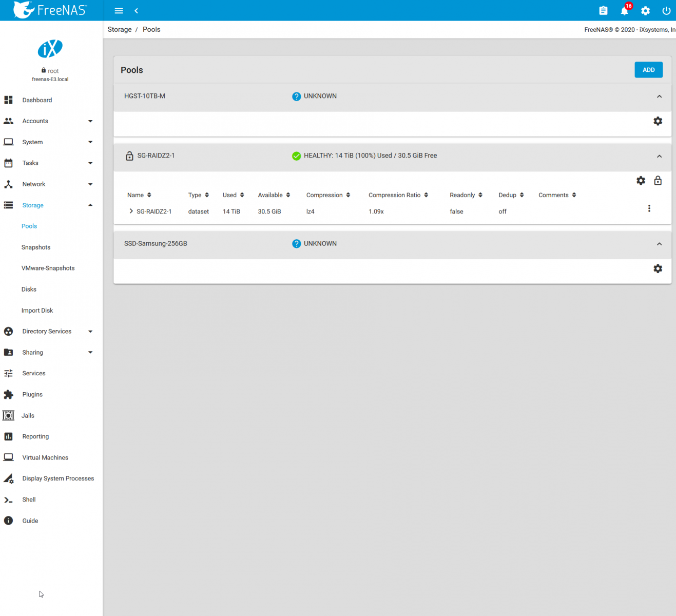Click the Guide info icon
The width and height of the screenshot is (676, 616).
click(x=8, y=521)
